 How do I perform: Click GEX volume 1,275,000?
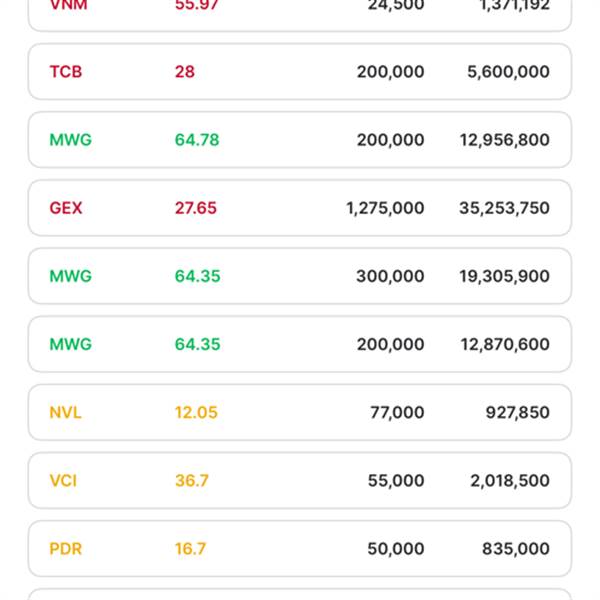click(385, 208)
